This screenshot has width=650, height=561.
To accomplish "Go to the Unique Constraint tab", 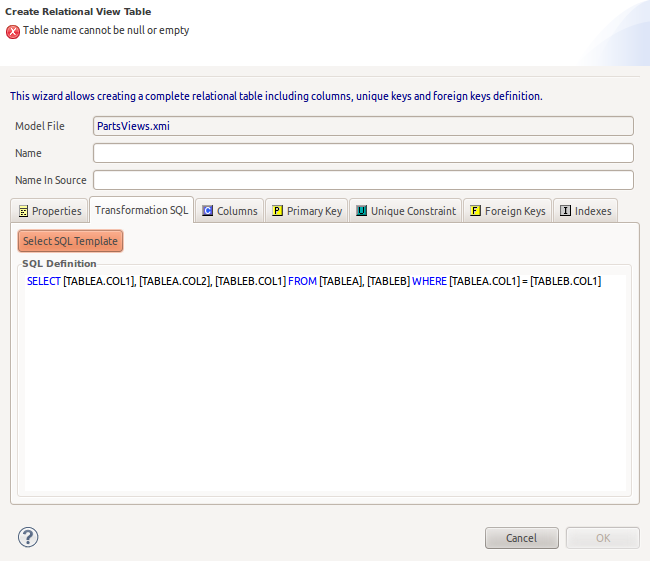I will tap(406, 211).
